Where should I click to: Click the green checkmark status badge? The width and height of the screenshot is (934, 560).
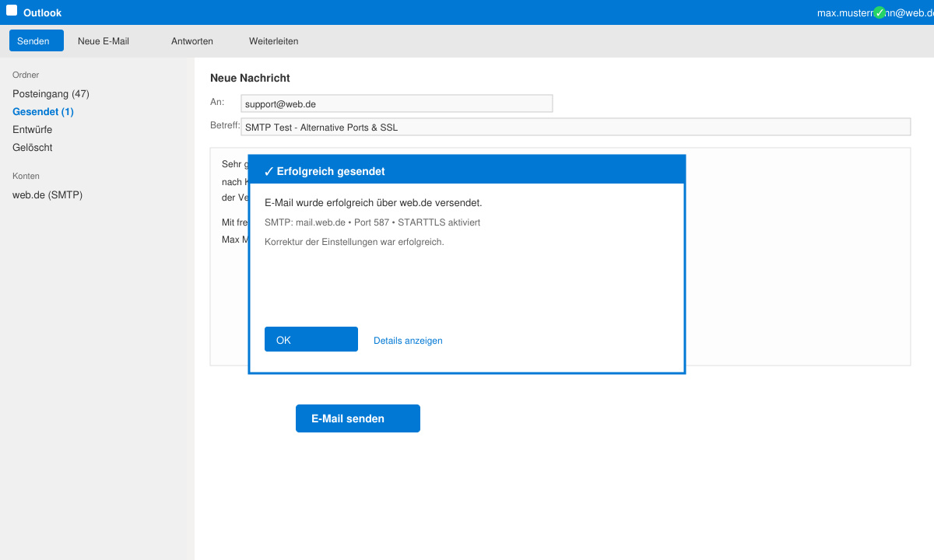pyautogui.click(x=880, y=12)
